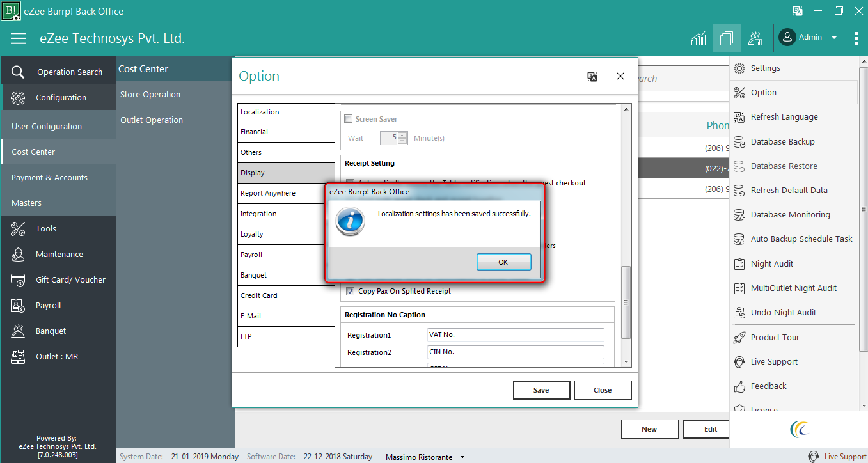This screenshot has width=868, height=463.
Task: Select Store Operation under Cost Center
Action: click(150, 94)
